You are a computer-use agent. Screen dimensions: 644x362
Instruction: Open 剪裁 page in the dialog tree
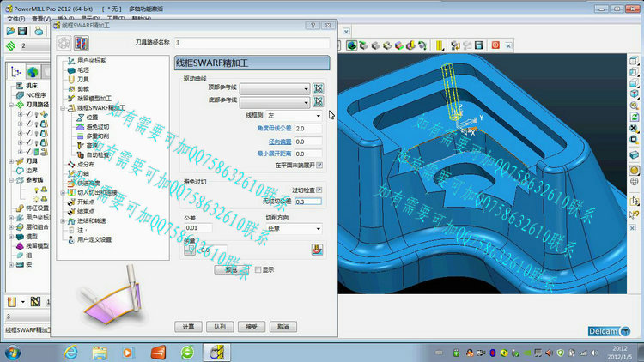point(83,89)
